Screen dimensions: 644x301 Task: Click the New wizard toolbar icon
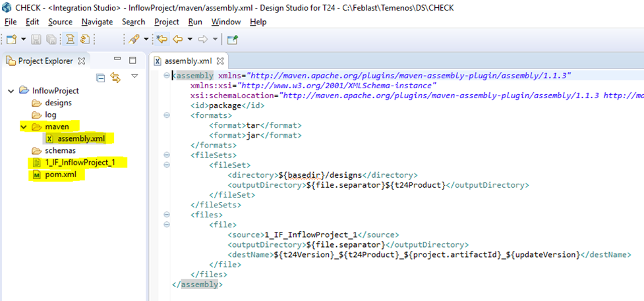11,40
